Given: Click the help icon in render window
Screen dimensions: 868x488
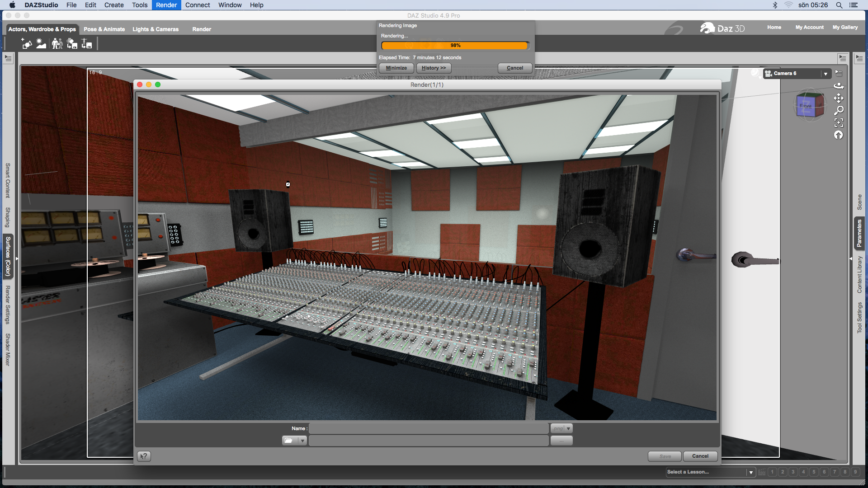Looking at the screenshot, I should [x=144, y=456].
